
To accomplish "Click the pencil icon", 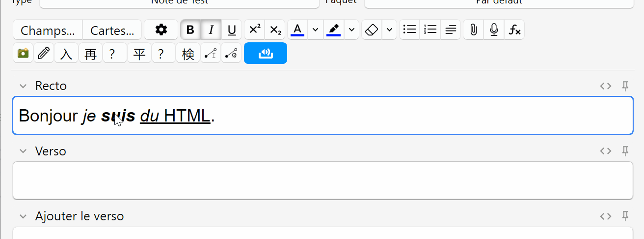I will coord(44,53).
